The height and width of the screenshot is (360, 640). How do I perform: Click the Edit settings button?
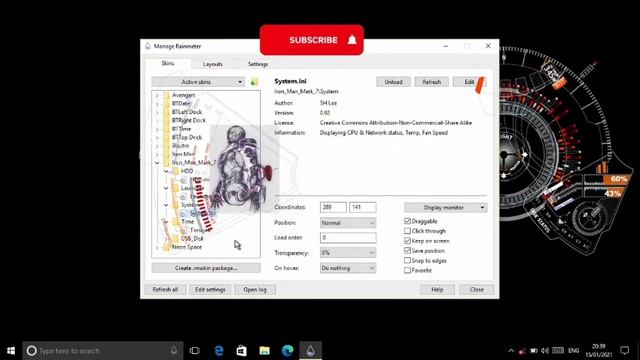pyautogui.click(x=210, y=289)
